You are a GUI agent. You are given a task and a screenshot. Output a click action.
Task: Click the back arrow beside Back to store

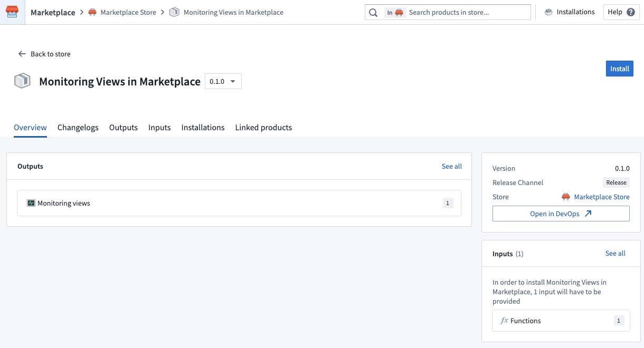coord(22,54)
